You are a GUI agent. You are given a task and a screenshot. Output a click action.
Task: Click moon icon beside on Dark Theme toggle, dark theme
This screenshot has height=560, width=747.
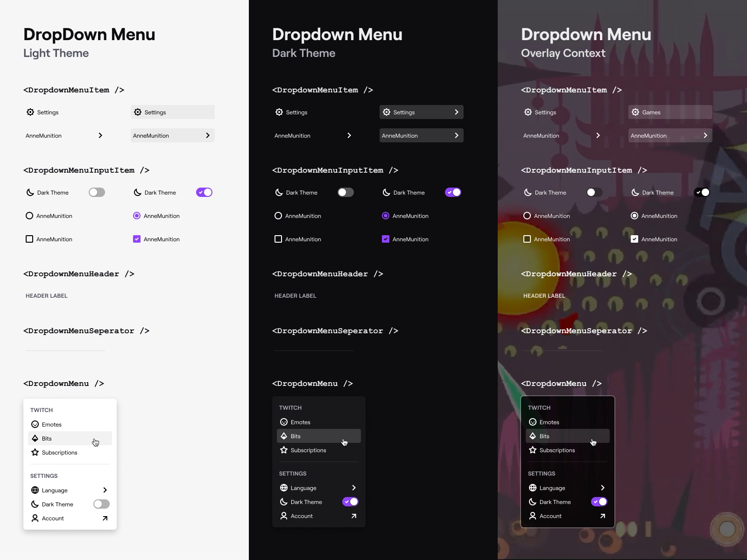click(387, 193)
